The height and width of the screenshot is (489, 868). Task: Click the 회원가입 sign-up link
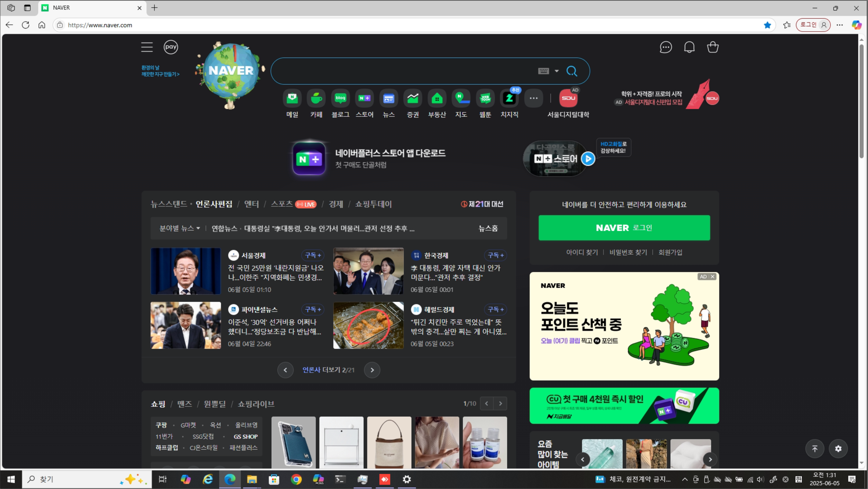coord(670,252)
